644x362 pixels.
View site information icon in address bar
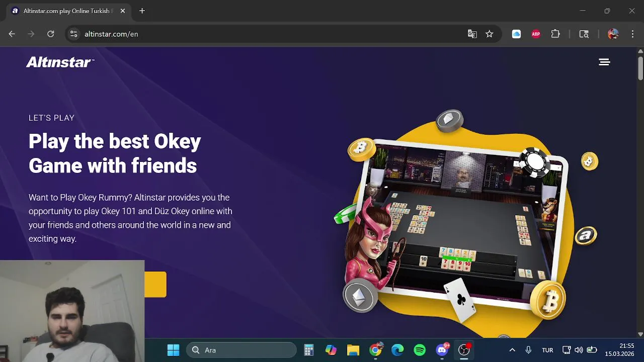tap(73, 34)
